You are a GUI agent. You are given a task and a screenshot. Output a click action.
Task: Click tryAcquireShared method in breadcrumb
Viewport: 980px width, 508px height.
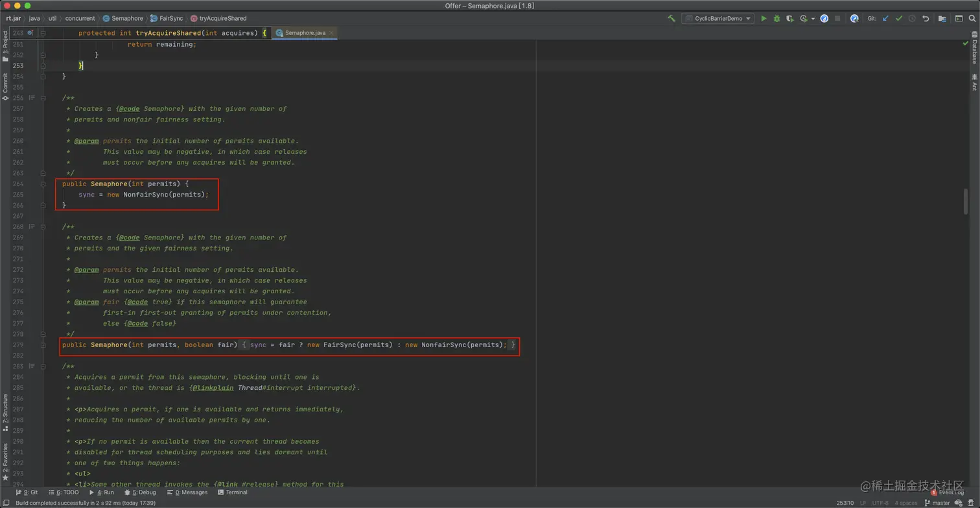click(218, 18)
